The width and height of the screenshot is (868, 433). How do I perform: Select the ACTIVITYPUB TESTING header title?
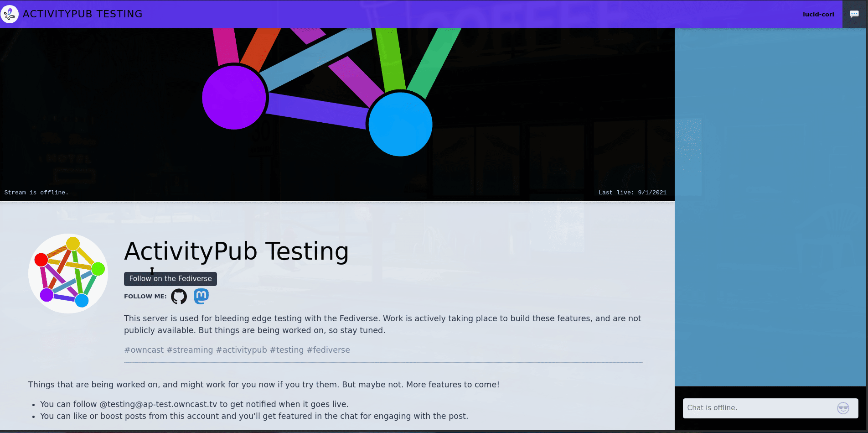tap(83, 14)
